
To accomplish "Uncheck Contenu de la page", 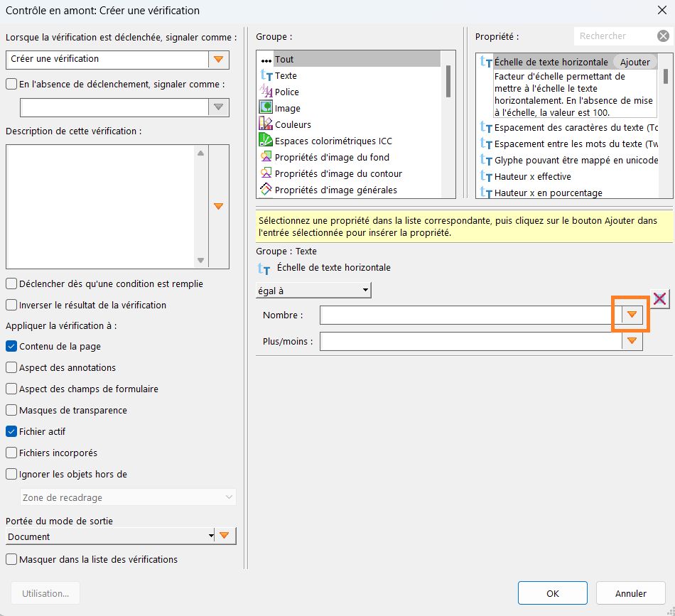I will tap(11, 346).
